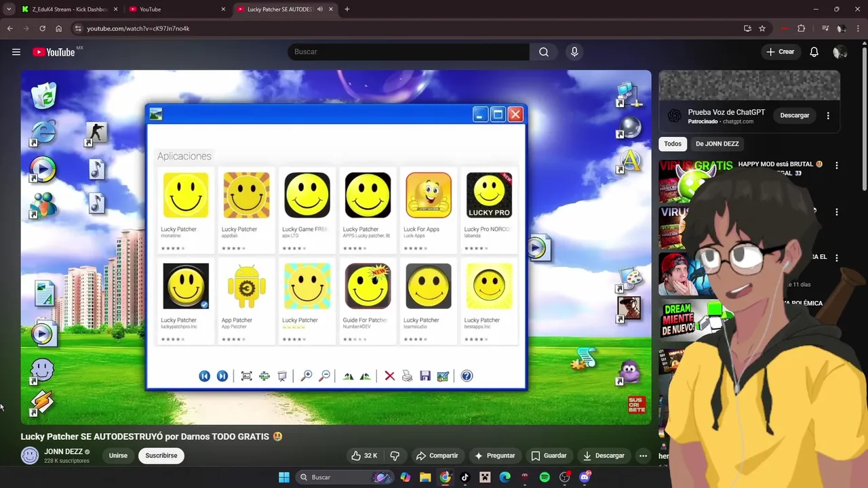
Task: Save the video with Guardar
Action: pyautogui.click(x=549, y=455)
